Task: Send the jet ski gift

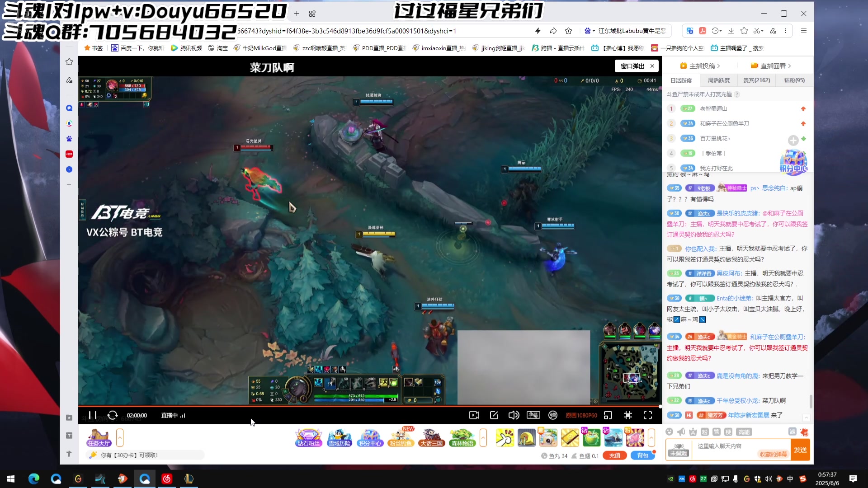Action: (613, 438)
